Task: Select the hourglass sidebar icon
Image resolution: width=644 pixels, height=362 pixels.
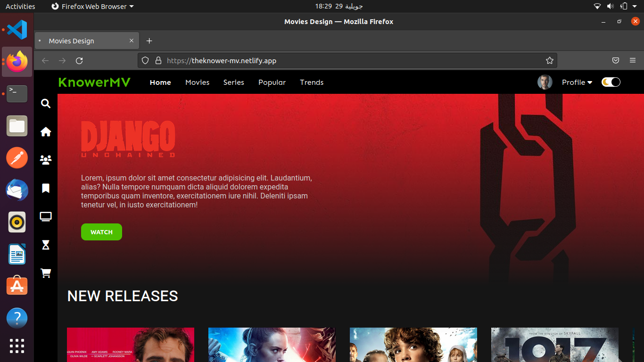Action: click(x=46, y=245)
